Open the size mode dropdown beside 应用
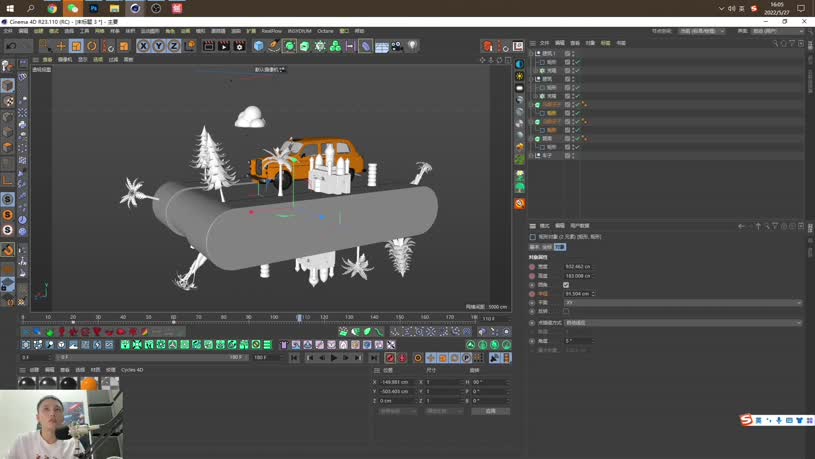This screenshot has height=459, width=815. click(444, 411)
